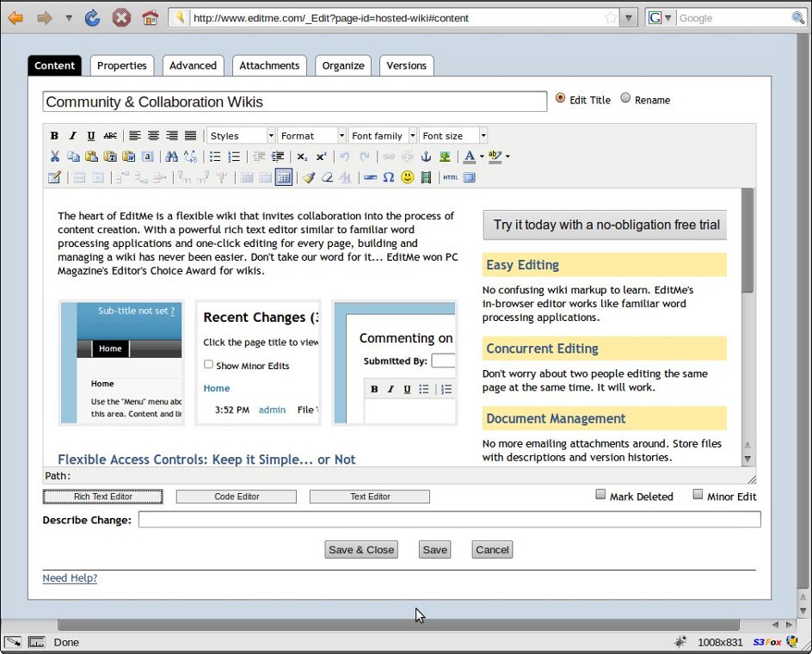Apply underline formatting
The width and height of the screenshot is (812, 654).
tap(91, 136)
